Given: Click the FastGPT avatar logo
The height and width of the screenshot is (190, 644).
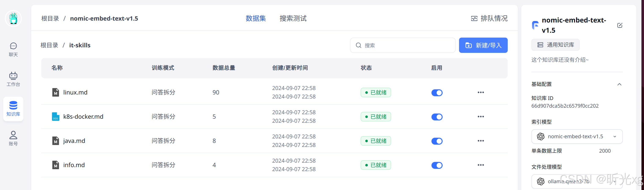Looking at the screenshot, I should coord(13,18).
